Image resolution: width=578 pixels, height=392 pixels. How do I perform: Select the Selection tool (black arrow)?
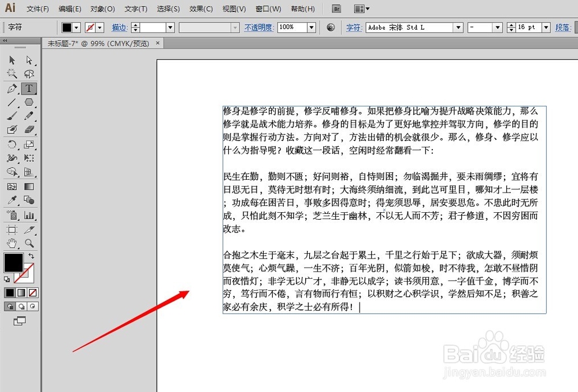12,60
